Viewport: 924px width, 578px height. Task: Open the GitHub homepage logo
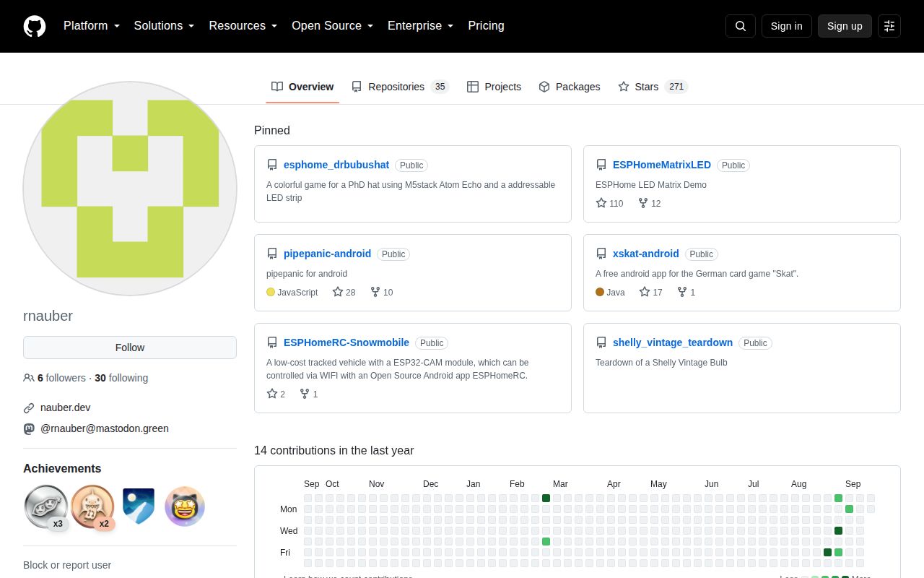(x=35, y=26)
